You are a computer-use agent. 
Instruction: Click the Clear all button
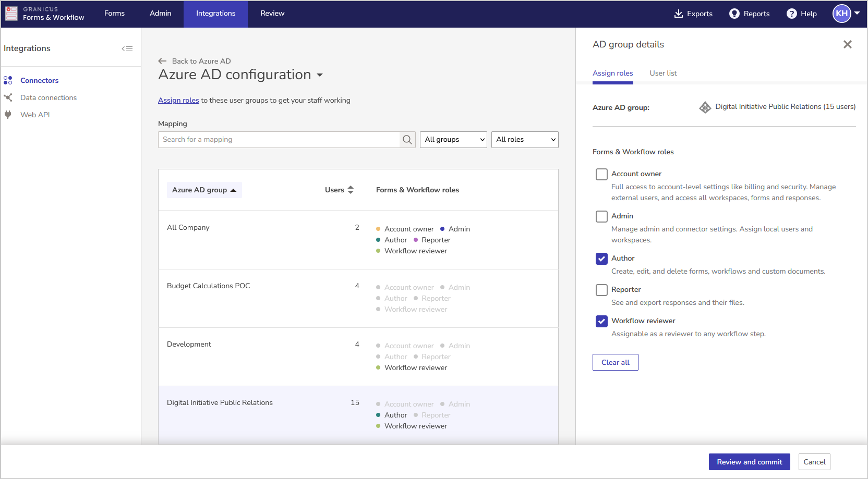coord(615,362)
